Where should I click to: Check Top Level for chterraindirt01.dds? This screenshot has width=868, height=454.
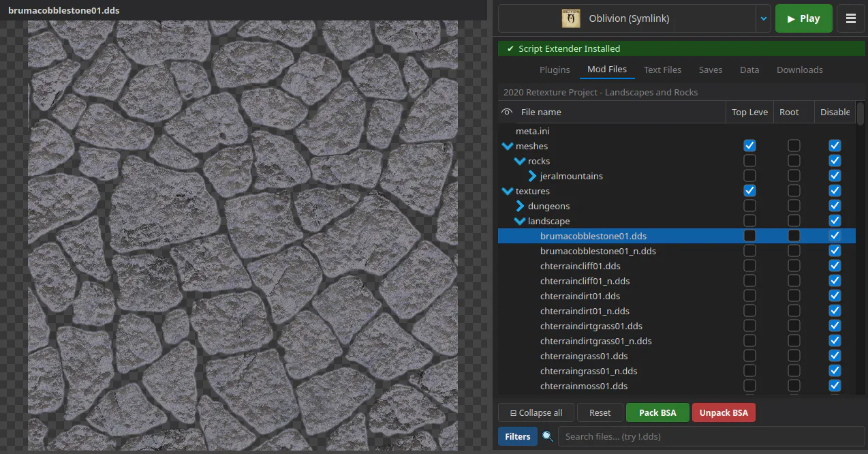point(749,296)
